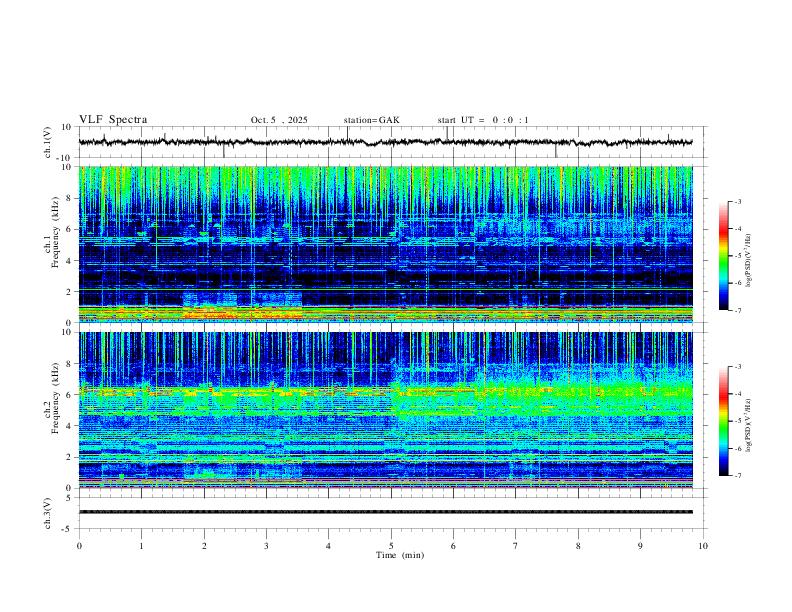Click the "-3" tick on ch.1 colorbar

(738, 202)
